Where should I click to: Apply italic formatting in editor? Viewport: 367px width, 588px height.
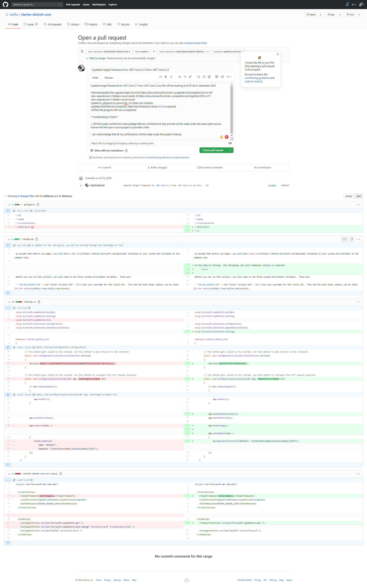point(171,77)
